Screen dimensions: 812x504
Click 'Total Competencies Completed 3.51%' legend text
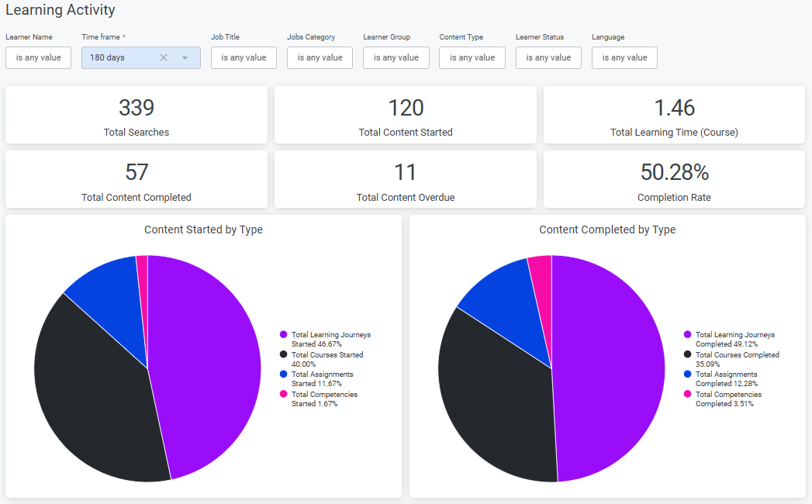pyautogui.click(x=728, y=399)
